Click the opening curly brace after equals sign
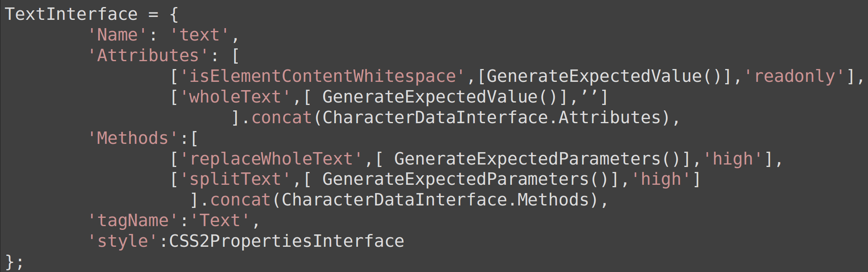The width and height of the screenshot is (868, 272). 174,14
